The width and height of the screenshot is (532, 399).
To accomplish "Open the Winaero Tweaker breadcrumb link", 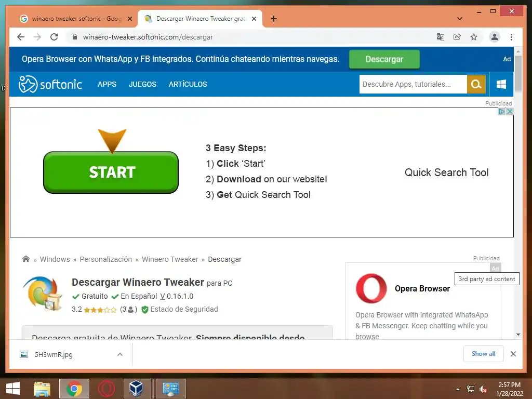I will click(170, 259).
